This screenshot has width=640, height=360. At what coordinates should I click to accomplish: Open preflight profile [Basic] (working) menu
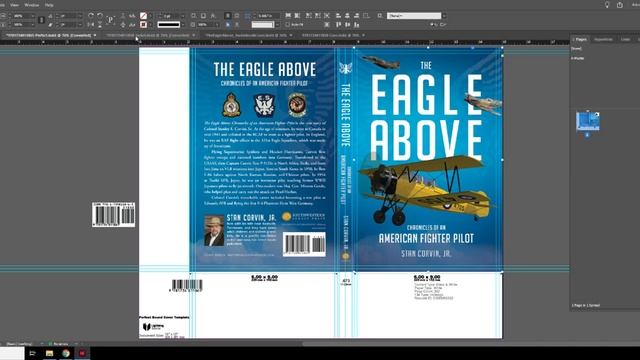tap(42, 344)
